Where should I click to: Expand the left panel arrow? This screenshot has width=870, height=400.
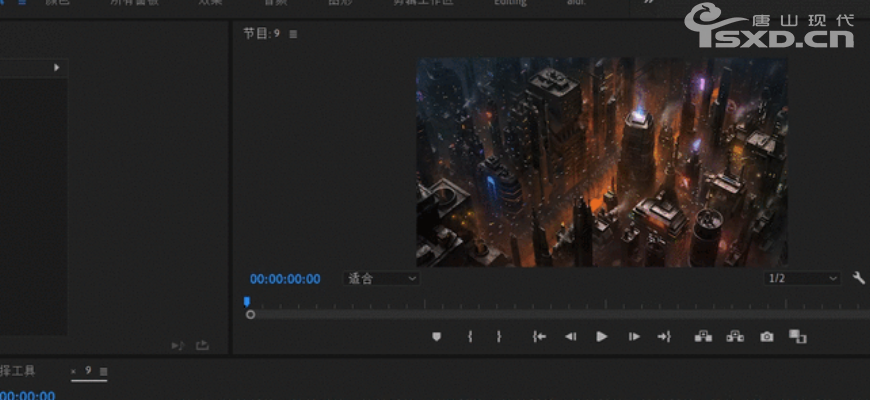[57, 68]
